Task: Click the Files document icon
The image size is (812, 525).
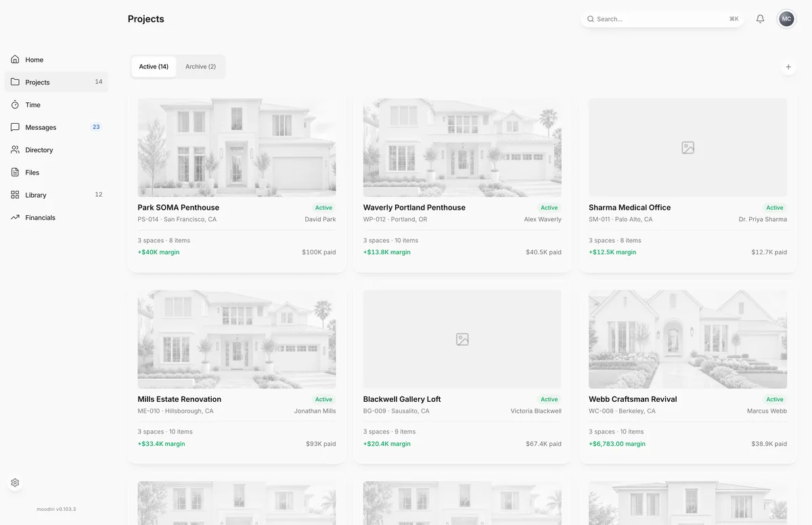Action: (15, 173)
